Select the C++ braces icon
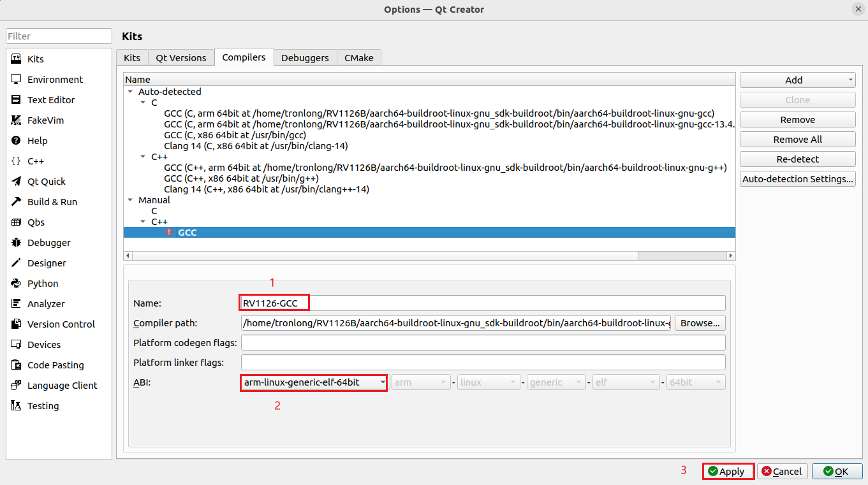The image size is (868, 485). [x=17, y=161]
